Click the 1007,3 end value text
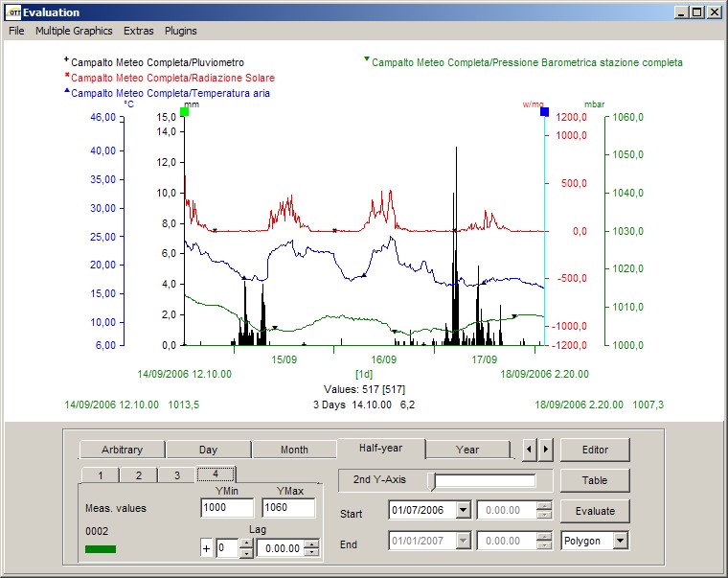728x578 pixels. coord(648,405)
